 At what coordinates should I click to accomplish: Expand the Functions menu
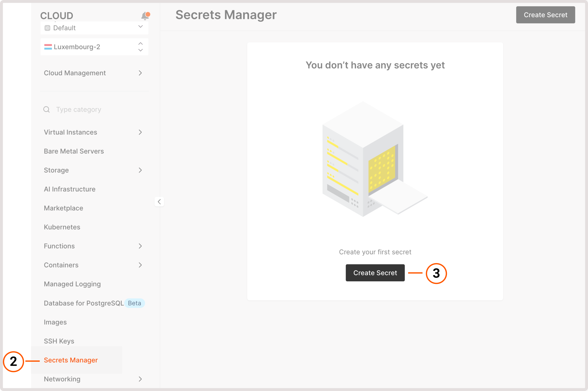140,246
